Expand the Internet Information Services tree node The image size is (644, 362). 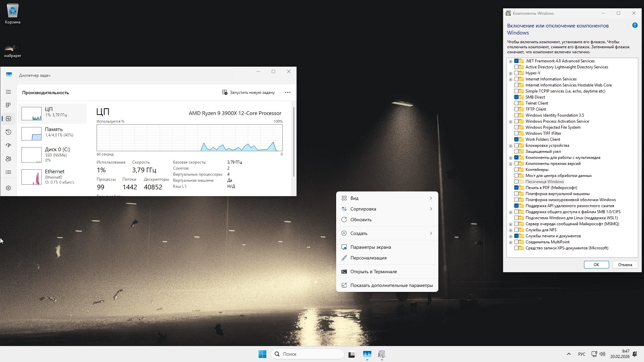tap(511, 79)
